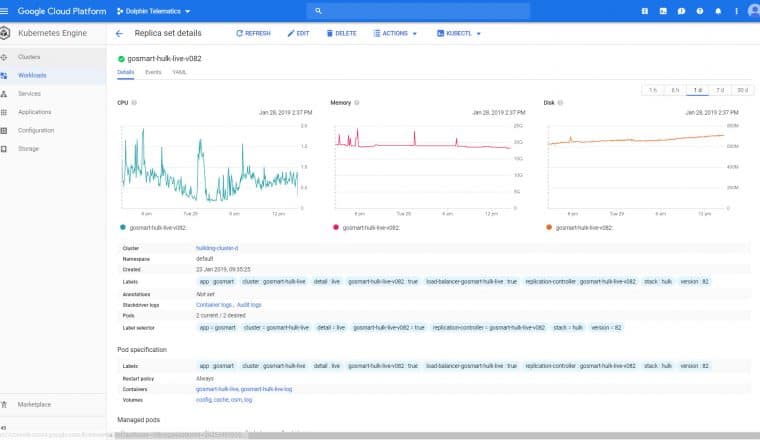
Task: Click the stack: hulk chip in Label selector
Action: click(568, 328)
